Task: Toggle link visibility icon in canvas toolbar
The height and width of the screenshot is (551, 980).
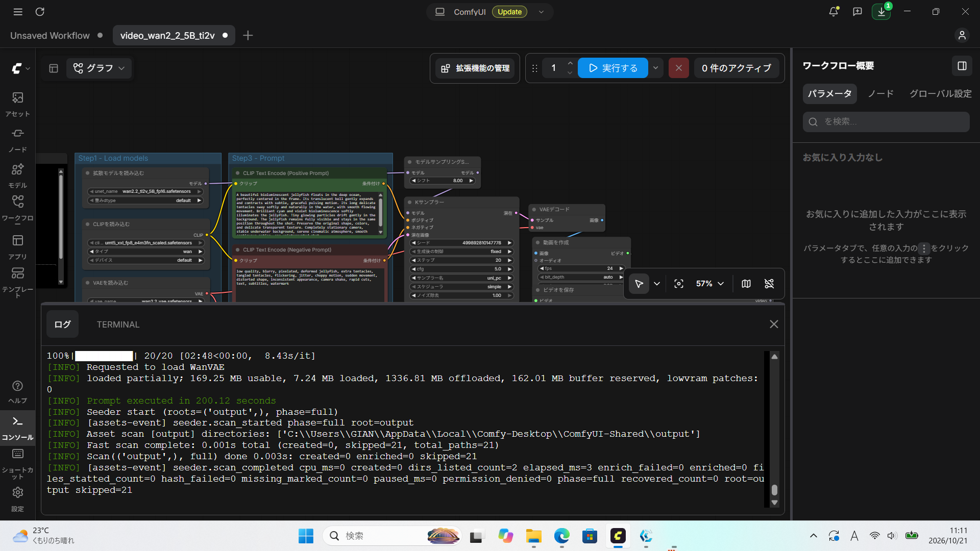Action: (769, 284)
